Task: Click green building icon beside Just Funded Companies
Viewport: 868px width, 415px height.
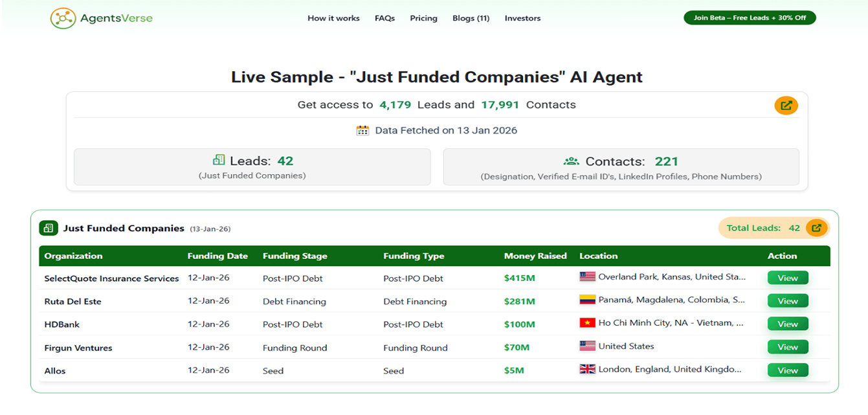Action: [49, 228]
